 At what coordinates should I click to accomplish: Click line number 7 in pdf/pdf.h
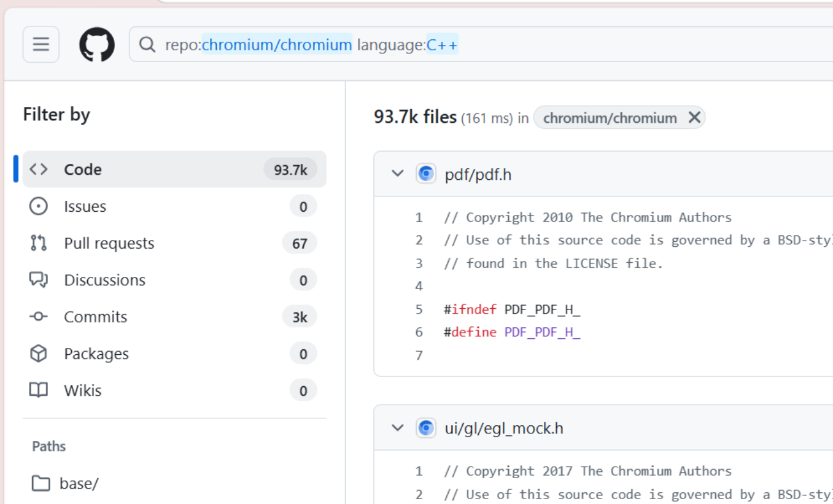pyautogui.click(x=419, y=355)
